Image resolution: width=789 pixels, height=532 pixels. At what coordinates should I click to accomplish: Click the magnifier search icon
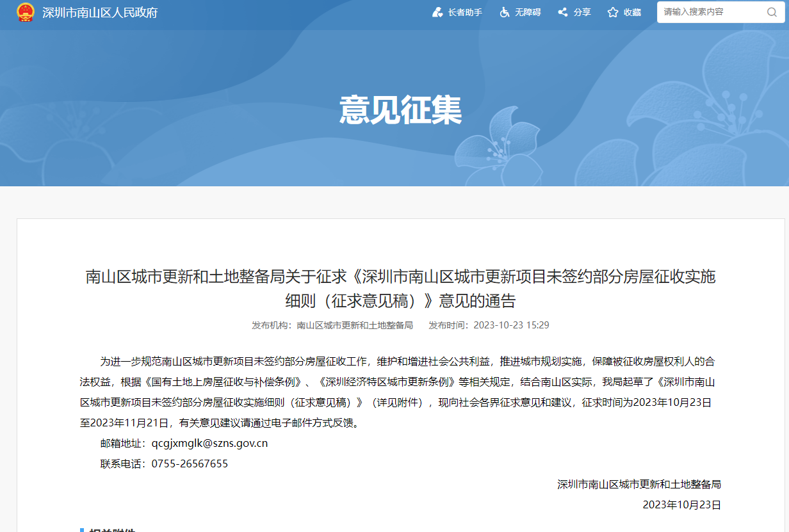[x=772, y=12]
